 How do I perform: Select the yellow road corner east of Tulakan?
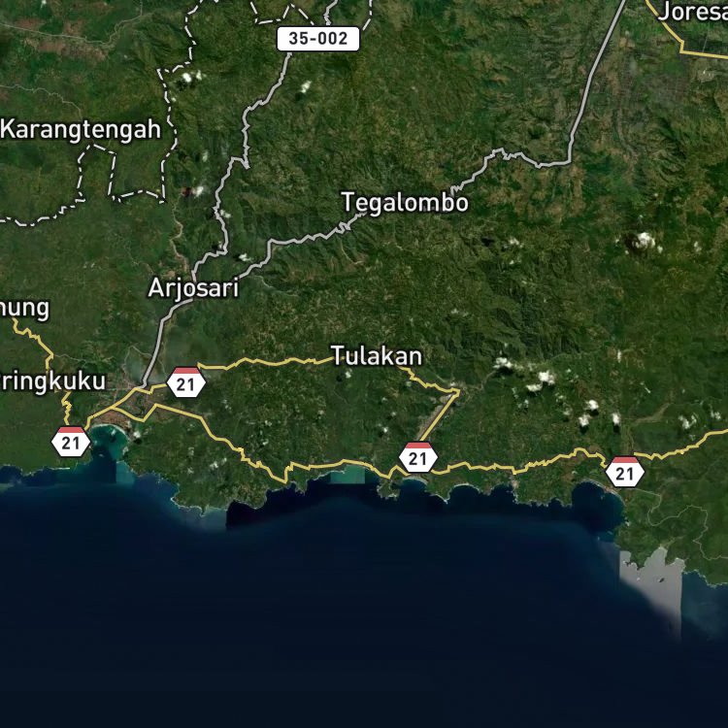click(x=457, y=392)
